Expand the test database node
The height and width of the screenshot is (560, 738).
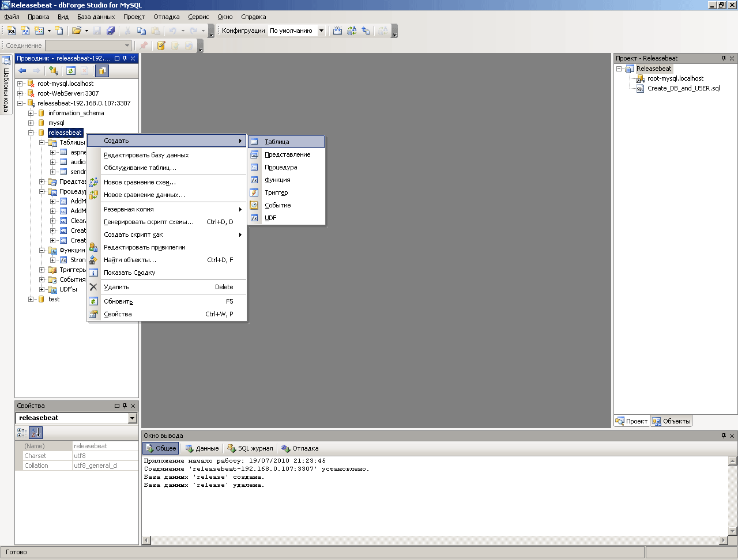pyautogui.click(x=31, y=299)
